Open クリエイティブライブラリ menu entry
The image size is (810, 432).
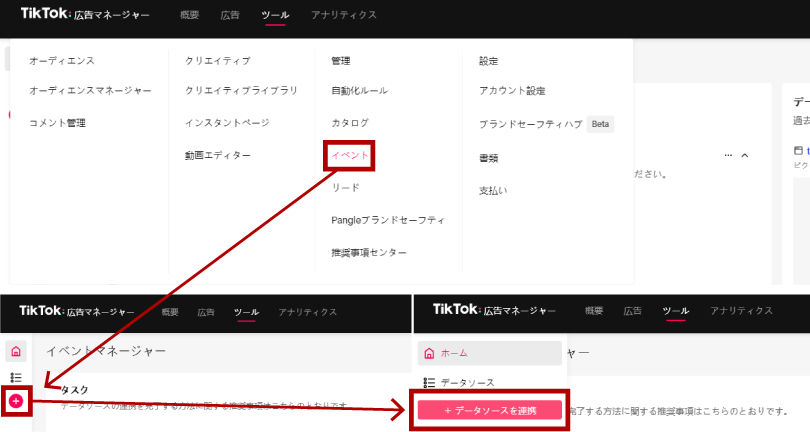point(241,90)
